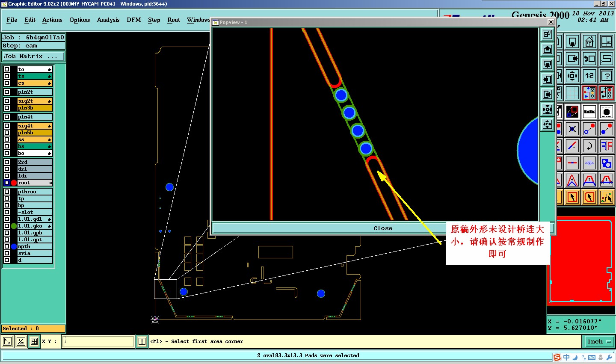Click the expand mark on rout layer row
The image size is (616, 364).
50,183
